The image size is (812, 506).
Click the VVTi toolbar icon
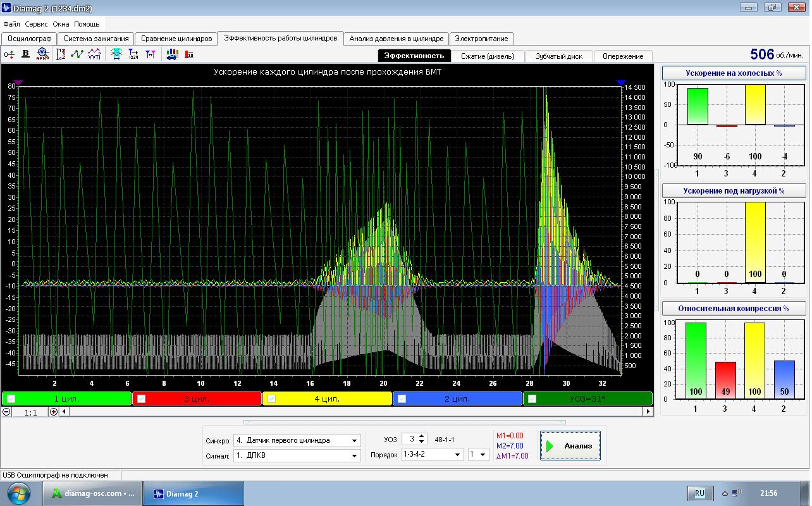(94, 54)
